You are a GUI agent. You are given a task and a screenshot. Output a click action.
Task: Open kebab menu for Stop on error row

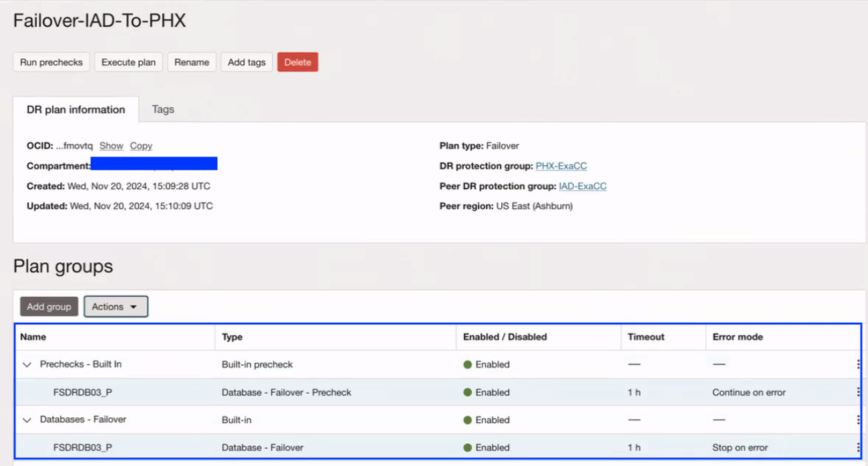click(x=858, y=447)
